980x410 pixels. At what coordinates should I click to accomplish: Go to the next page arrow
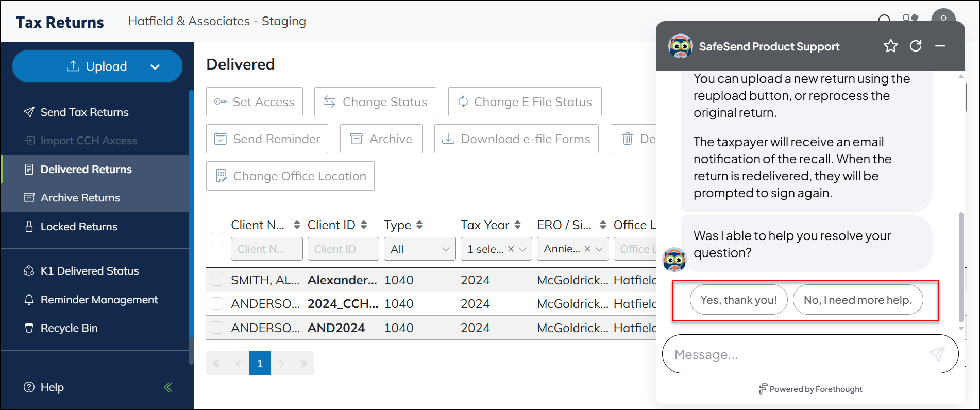click(281, 364)
